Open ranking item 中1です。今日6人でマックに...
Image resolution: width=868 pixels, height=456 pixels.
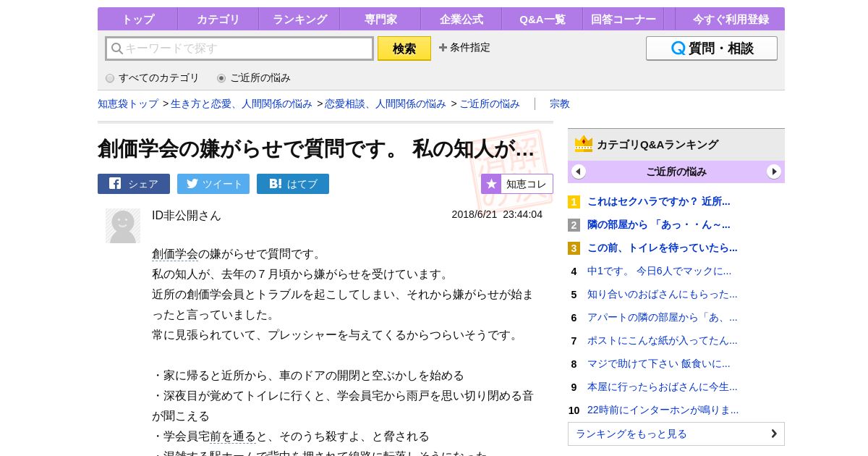click(x=660, y=271)
